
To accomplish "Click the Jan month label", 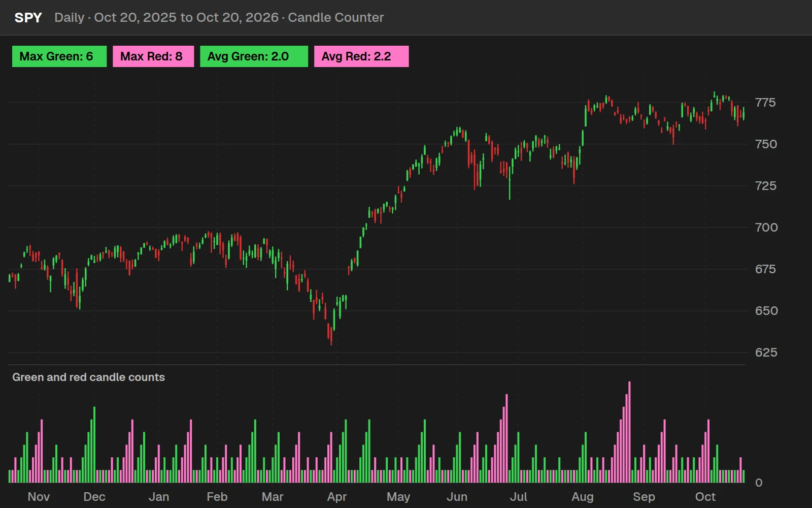I will [x=159, y=497].
